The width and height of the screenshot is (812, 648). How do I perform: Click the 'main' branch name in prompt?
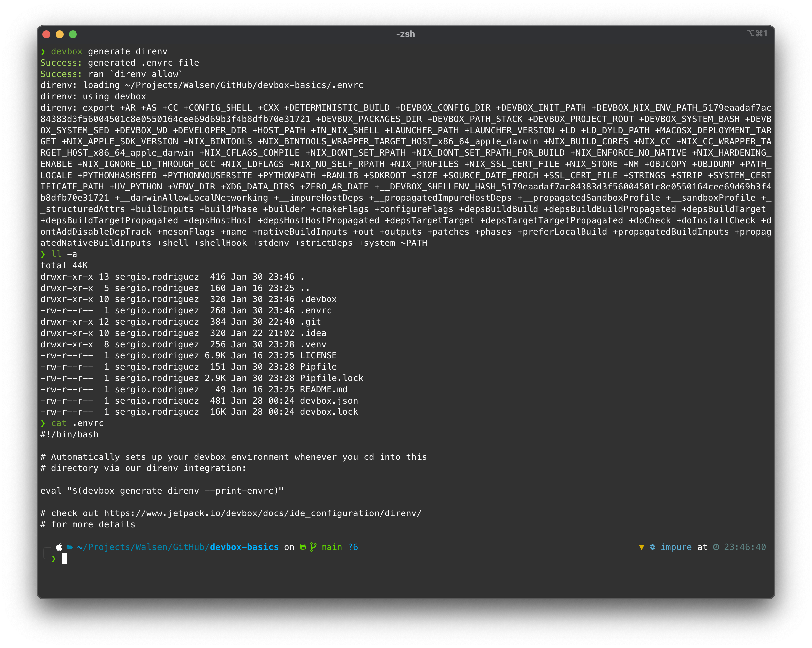pos(331,547)
